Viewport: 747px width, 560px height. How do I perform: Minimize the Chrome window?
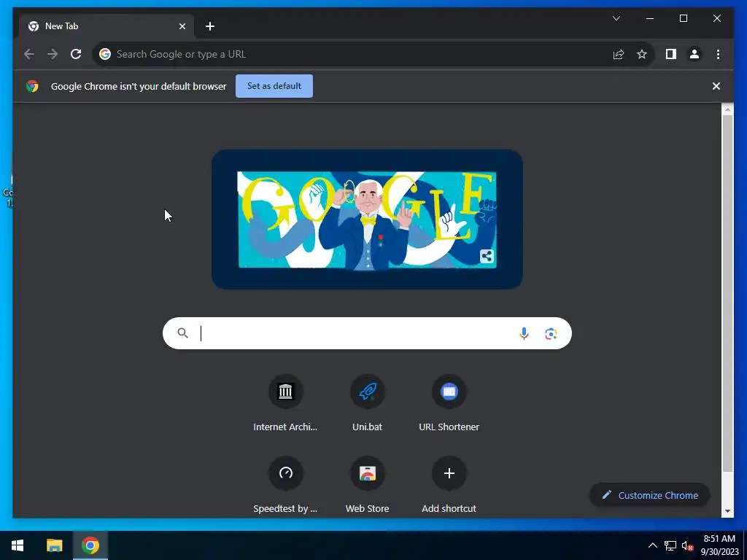pos(649,18)
